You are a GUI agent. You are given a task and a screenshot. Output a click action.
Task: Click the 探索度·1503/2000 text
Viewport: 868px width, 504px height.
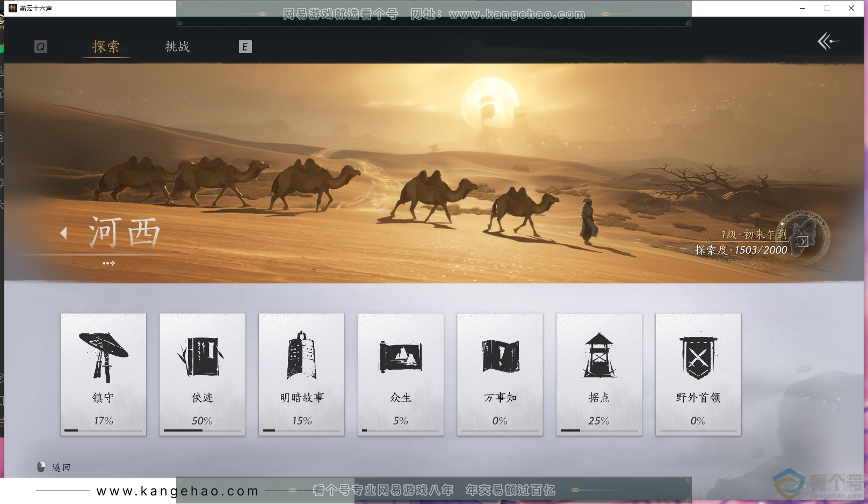[741, 250]
